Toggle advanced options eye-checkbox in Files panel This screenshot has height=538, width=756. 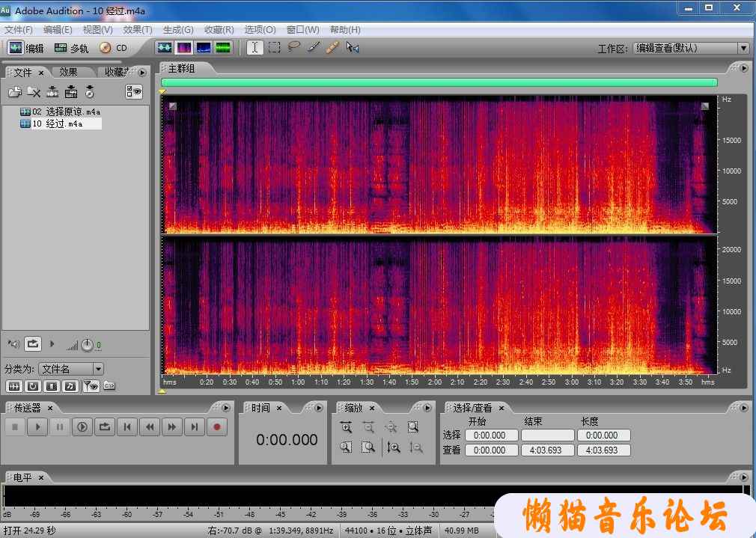click(133, 91)
